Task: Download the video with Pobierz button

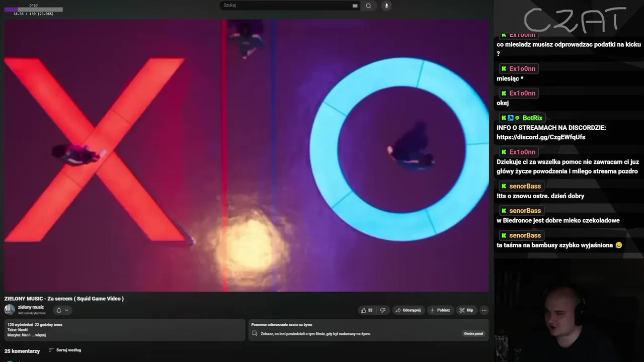Action: [x=440, y=310]
